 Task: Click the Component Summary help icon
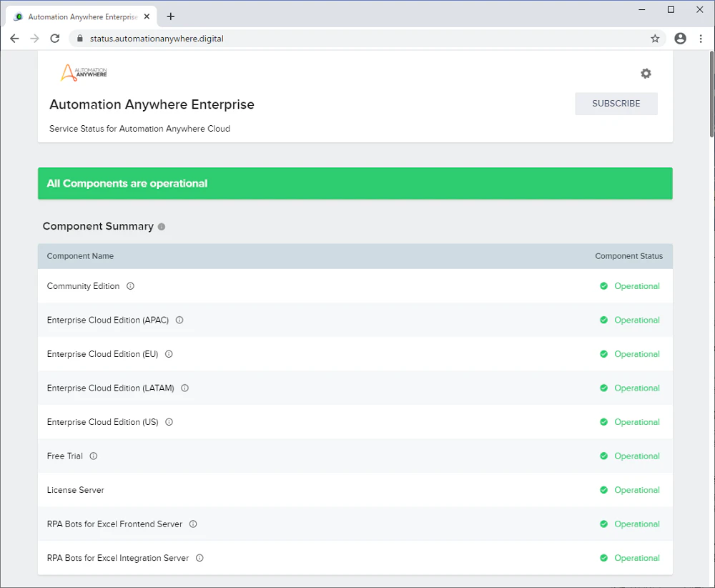(162, 227)
